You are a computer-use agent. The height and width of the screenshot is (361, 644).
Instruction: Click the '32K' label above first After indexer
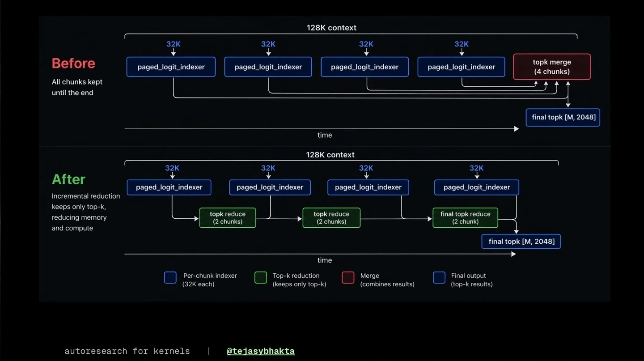click(x=172, y=168)
